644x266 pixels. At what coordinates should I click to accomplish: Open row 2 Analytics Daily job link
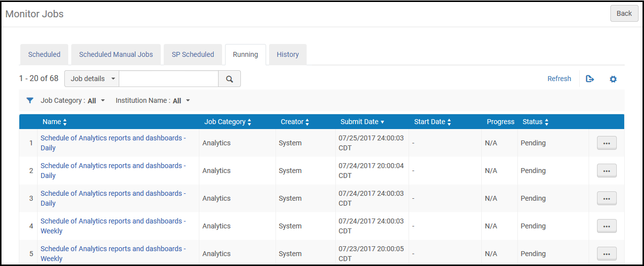click(113, 171)
